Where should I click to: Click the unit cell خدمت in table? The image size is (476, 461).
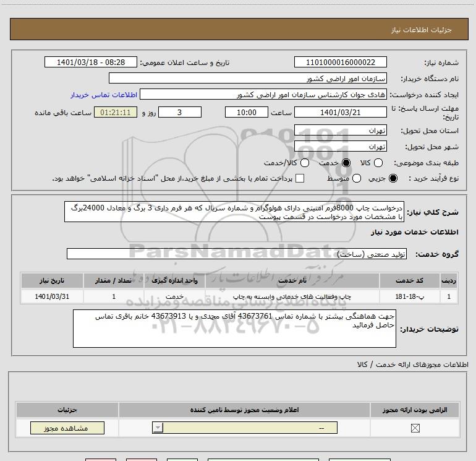point(174,296)
